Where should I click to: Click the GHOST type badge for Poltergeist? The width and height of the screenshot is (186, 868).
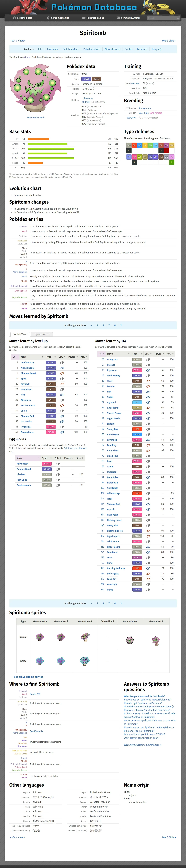tap(137, 573)
